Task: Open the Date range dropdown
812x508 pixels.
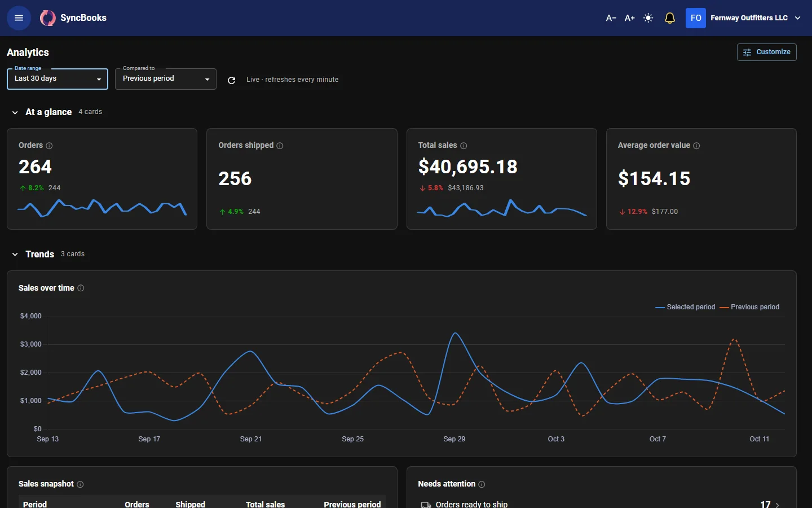Action: [x=58, y=78]
